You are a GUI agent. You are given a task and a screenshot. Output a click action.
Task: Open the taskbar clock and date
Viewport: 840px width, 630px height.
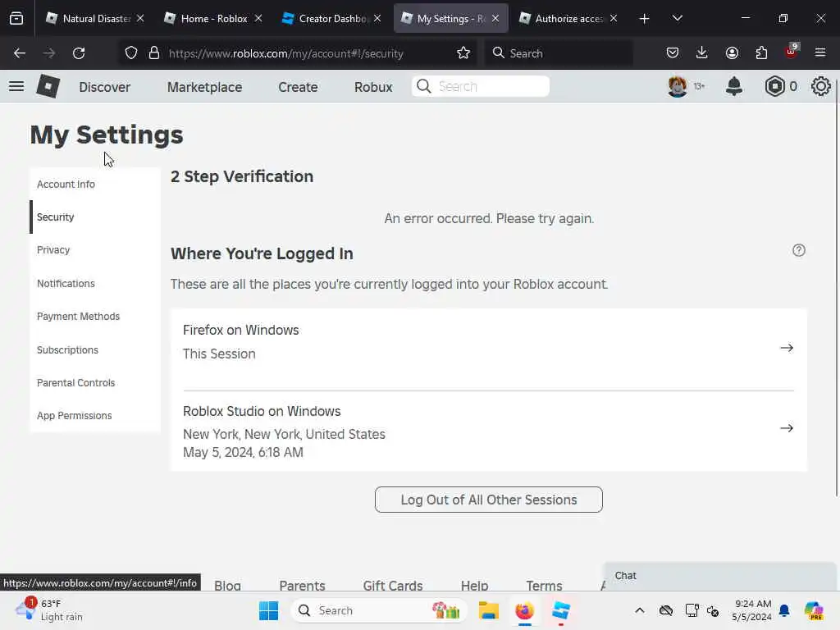point(753,610)
